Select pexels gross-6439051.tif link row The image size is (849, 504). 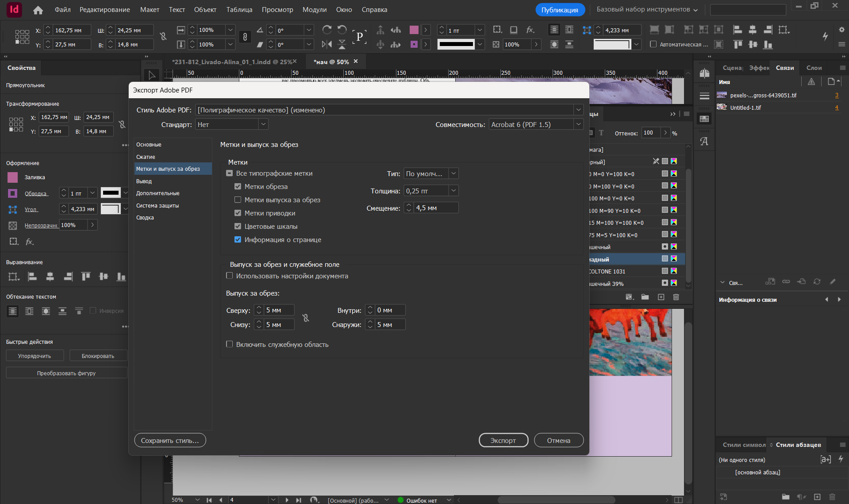click(x=779, y=95)
